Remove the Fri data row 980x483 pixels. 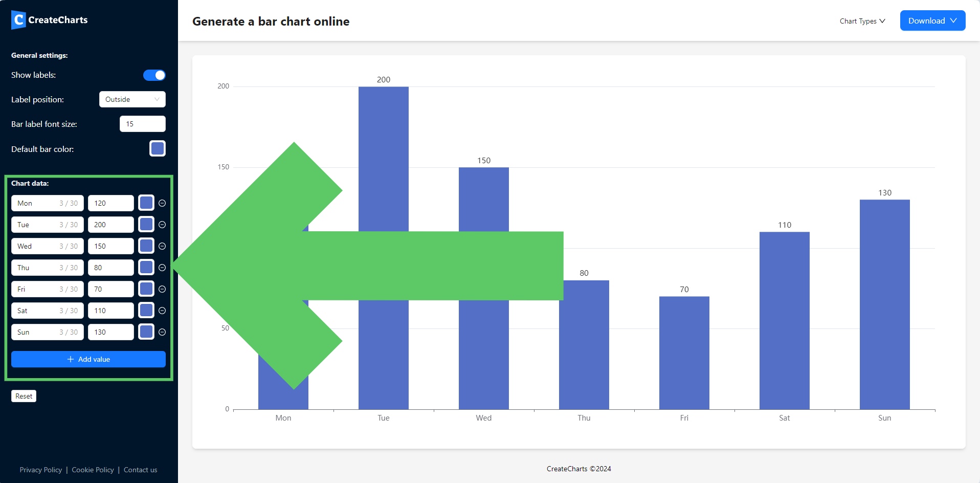[162, 289]
